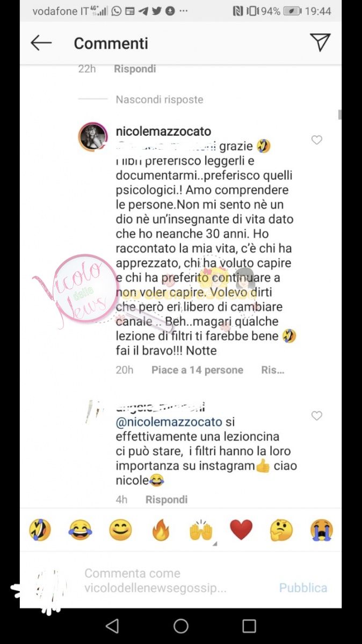View who liked: Piace a 14 persone
The height and width of the screenshot is (644, 362).
point(197,370)
